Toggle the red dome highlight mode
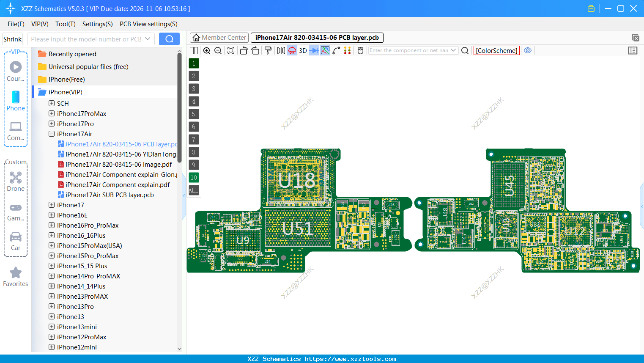Viewport: 644px width, 363px height. (292, 50)
